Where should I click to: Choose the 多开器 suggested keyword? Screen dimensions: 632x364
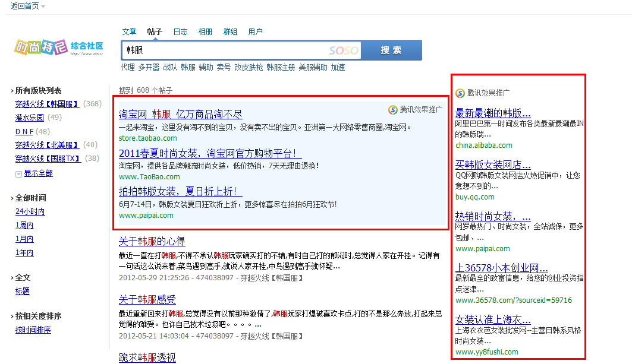point(149,67)
